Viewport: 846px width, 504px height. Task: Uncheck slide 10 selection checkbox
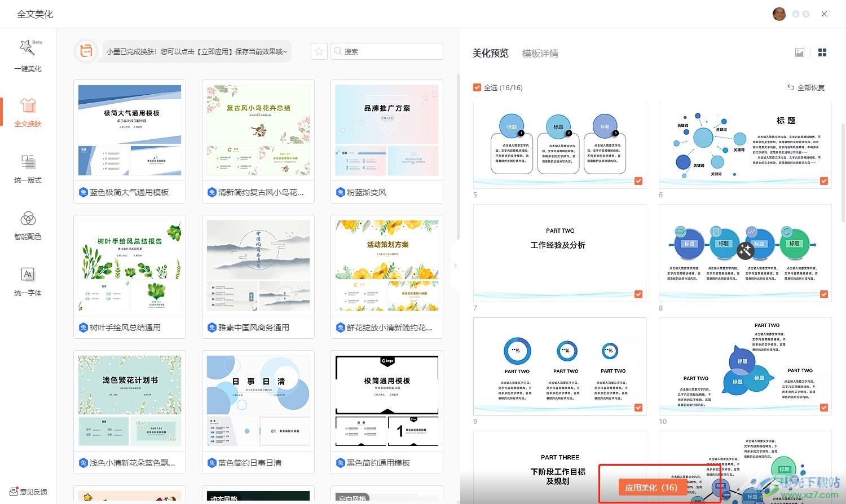coord(824,408)
